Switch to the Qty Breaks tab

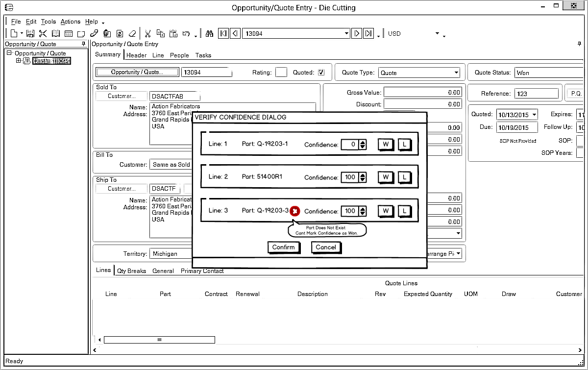point(131,271)
